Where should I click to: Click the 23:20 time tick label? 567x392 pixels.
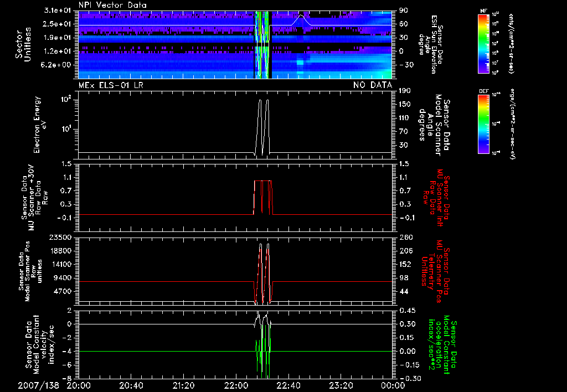pyautogui.click(x=341, y=385)
